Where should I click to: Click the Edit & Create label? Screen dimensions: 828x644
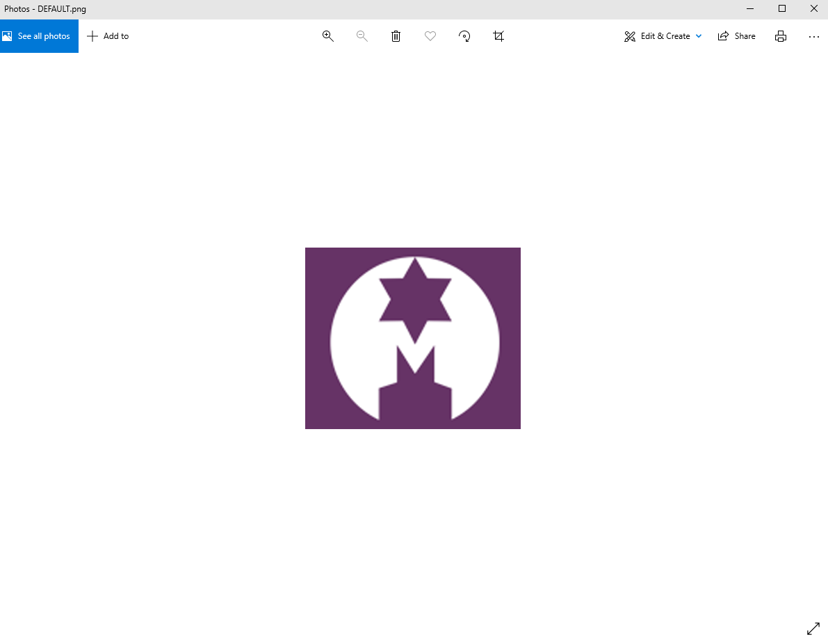[x=665, y=35]
